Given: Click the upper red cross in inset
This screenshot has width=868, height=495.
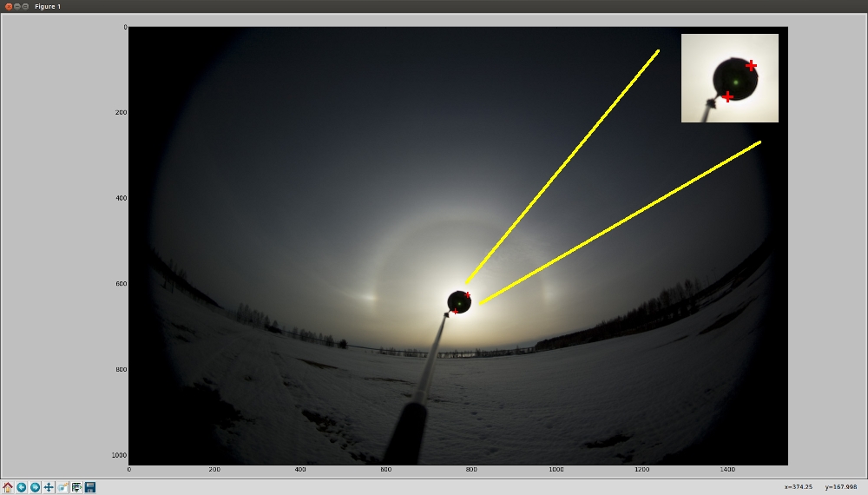Looking at the screenshot, I should [x=751, y=66].
